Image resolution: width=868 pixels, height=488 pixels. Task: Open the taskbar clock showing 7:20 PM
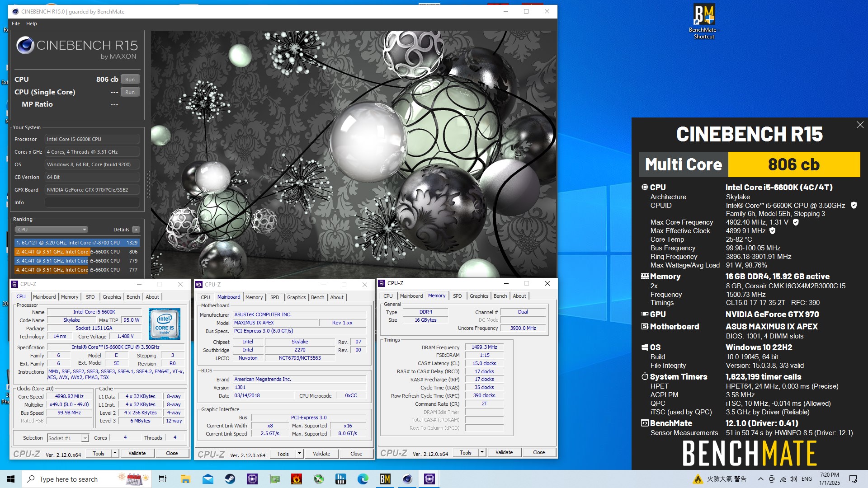(x=830, y=479)
